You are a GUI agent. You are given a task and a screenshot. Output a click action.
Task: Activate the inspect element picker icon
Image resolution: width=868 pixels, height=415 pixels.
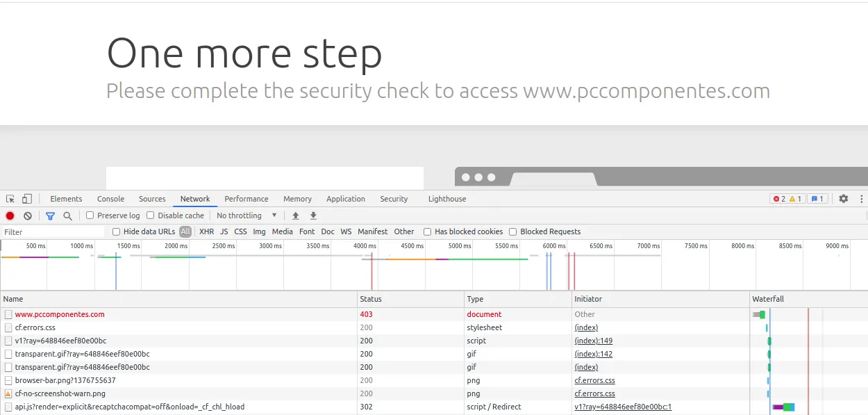click(10, 199)
